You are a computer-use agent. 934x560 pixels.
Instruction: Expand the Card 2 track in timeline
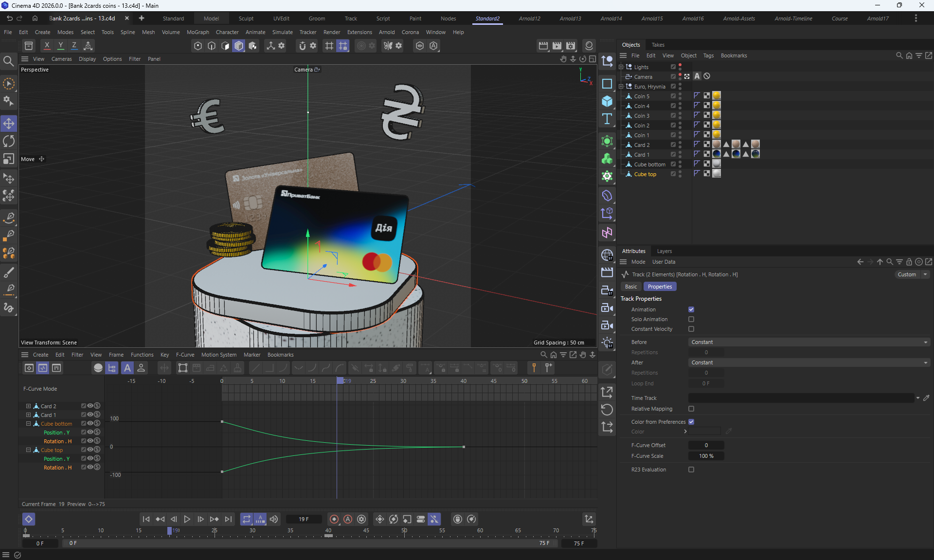point(28,406)
